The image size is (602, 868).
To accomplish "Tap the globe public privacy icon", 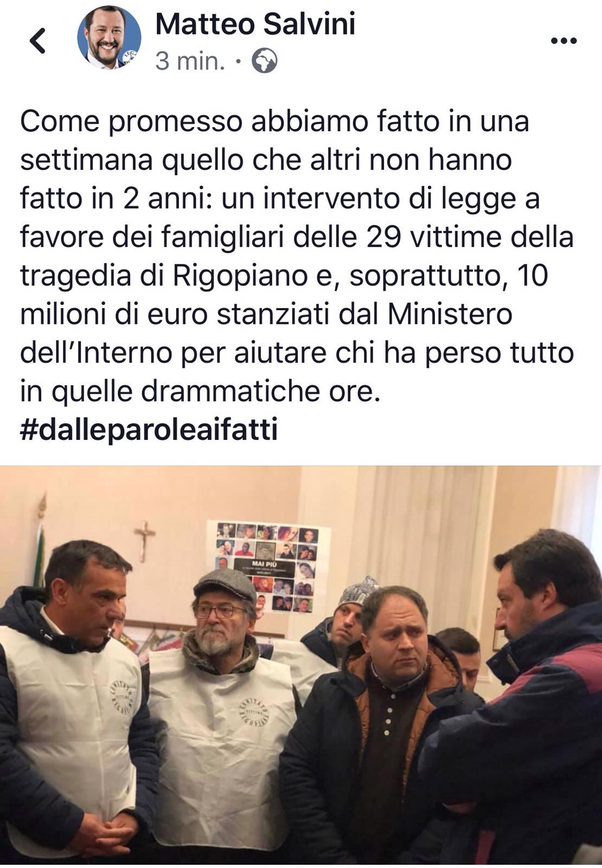I will pos(264,61).
